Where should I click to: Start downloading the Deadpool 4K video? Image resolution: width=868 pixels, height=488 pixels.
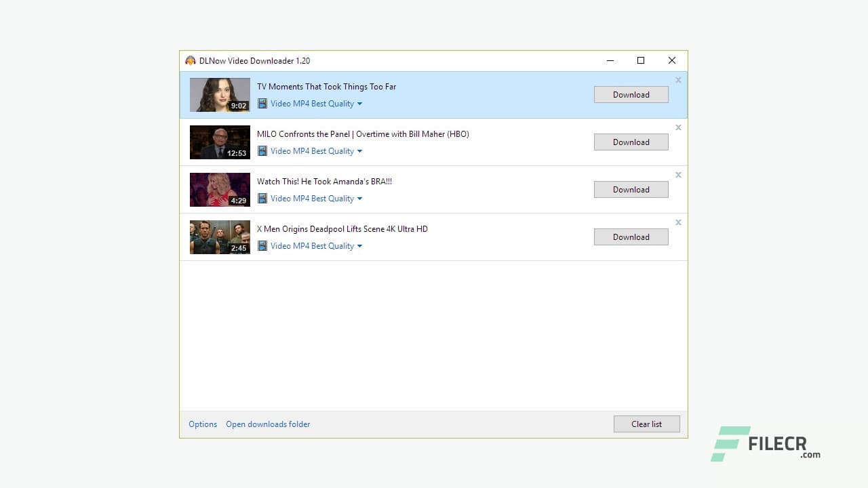631,237
